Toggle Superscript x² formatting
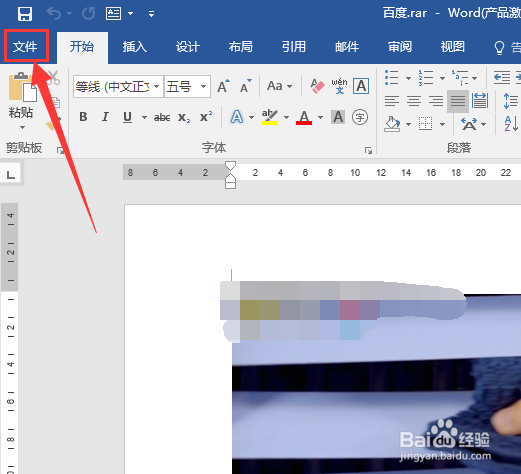 (x=206, y=117)
